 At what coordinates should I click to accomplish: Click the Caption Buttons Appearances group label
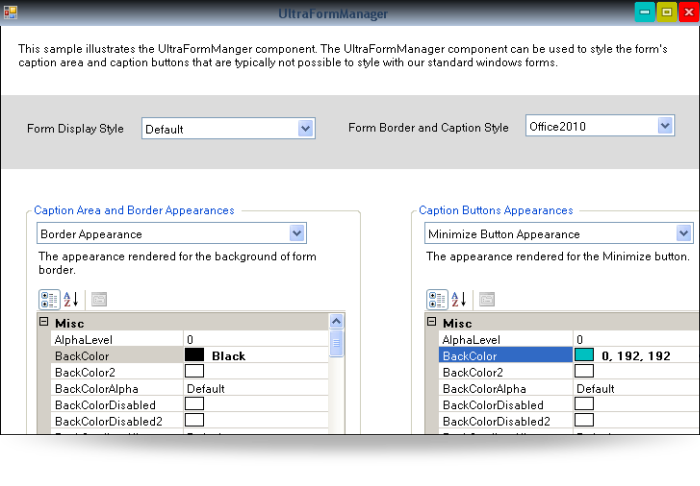coord(496,210)
